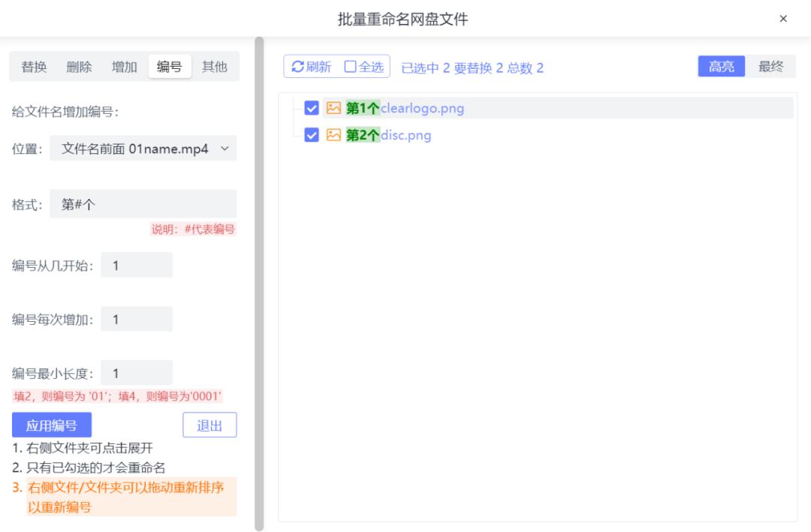This screenshot has width=811, height=532.
Task: Click the 退出 button
Action: [x=210, y=425]
